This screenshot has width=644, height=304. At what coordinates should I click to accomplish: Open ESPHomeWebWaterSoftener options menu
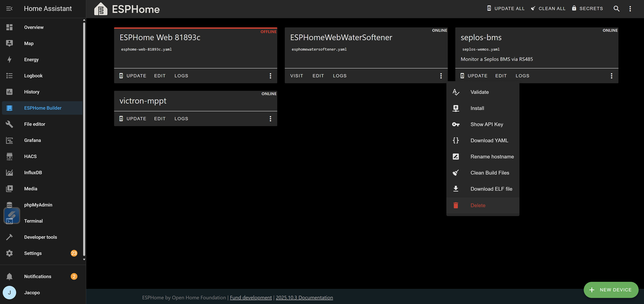[441, 76]
